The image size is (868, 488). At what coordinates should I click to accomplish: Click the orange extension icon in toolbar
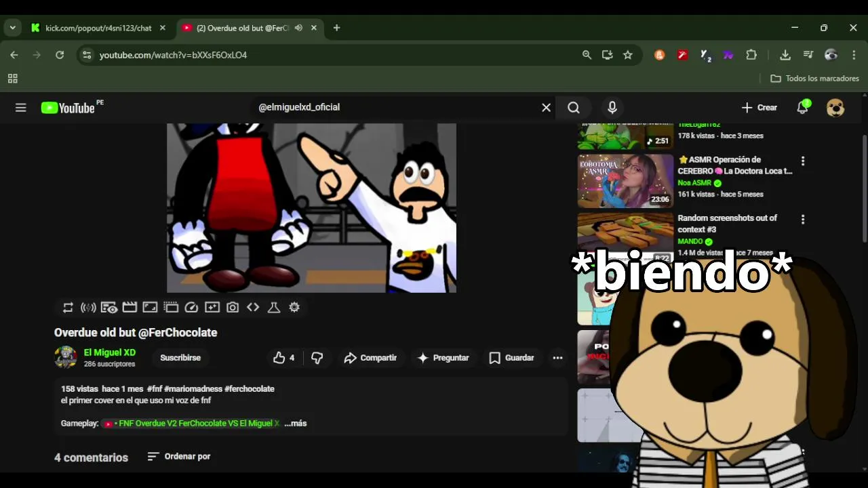click(x=660, y=55)
